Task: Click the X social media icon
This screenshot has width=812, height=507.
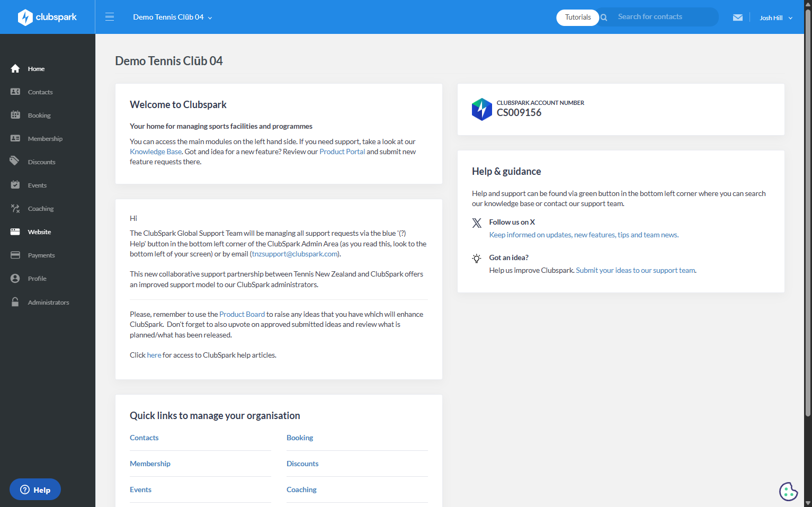Action: coord(477,223)
